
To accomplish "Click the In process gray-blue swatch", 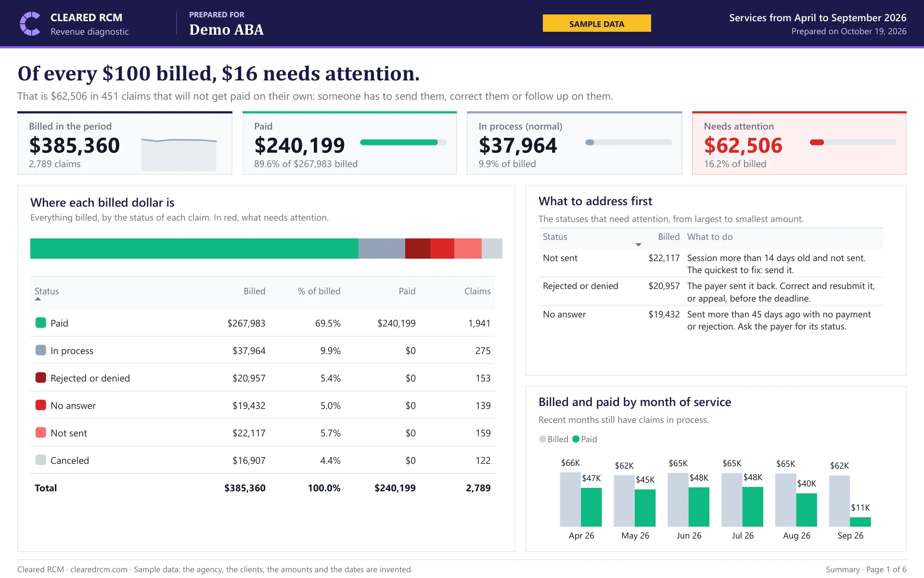I will pyautogui.click(x=41, y=350).
